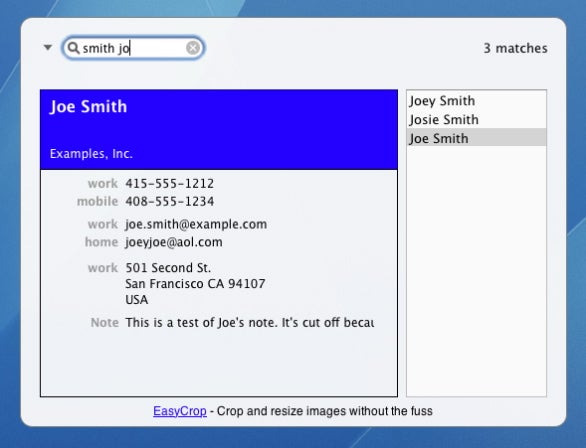Click the 501 Second St. work address
The image size is (586, 448).
168,268
